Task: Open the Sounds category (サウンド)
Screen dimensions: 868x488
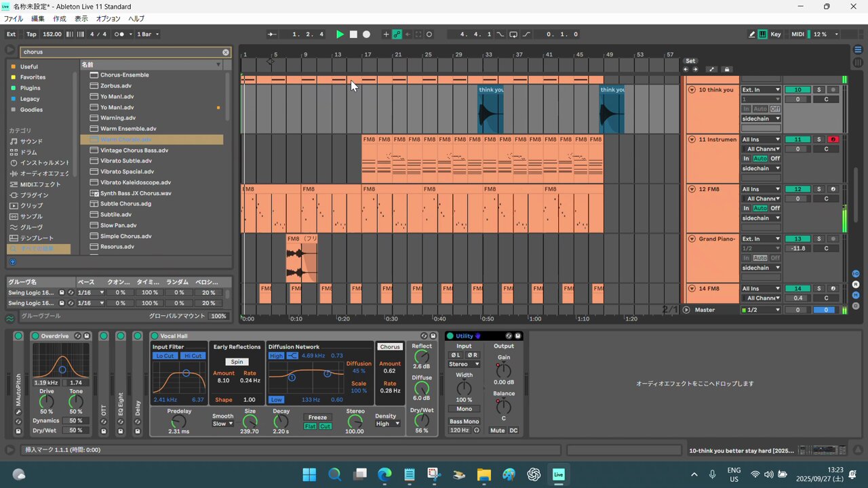Action: pos(31,142)
